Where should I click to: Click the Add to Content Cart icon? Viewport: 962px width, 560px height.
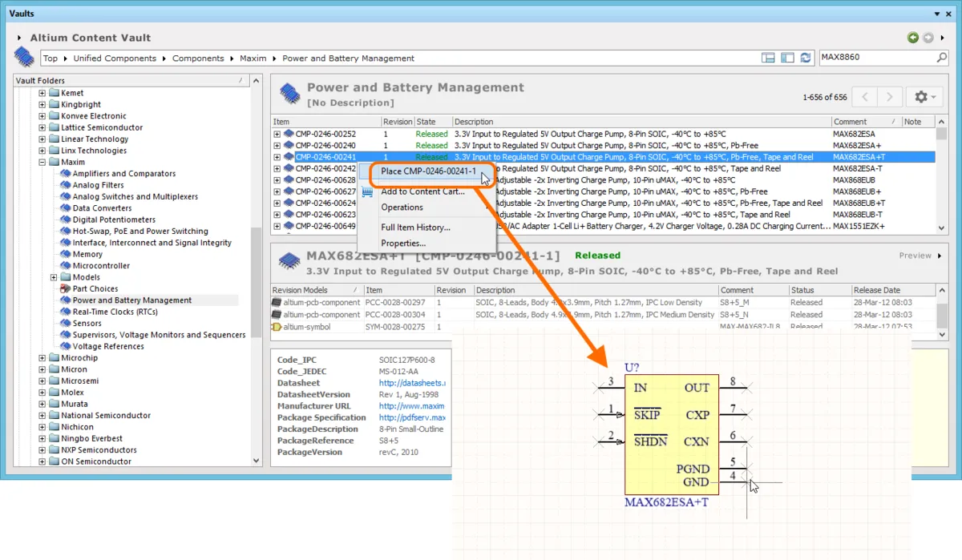tap(368, 191)
